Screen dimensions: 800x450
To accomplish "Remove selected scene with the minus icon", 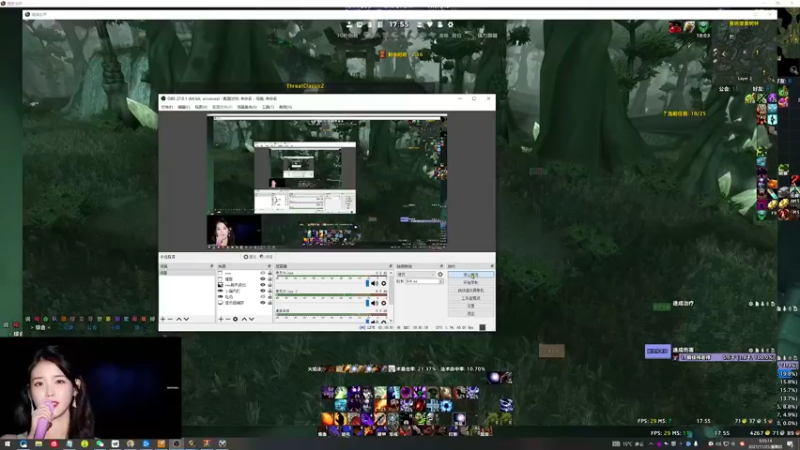I will point(170,319).
